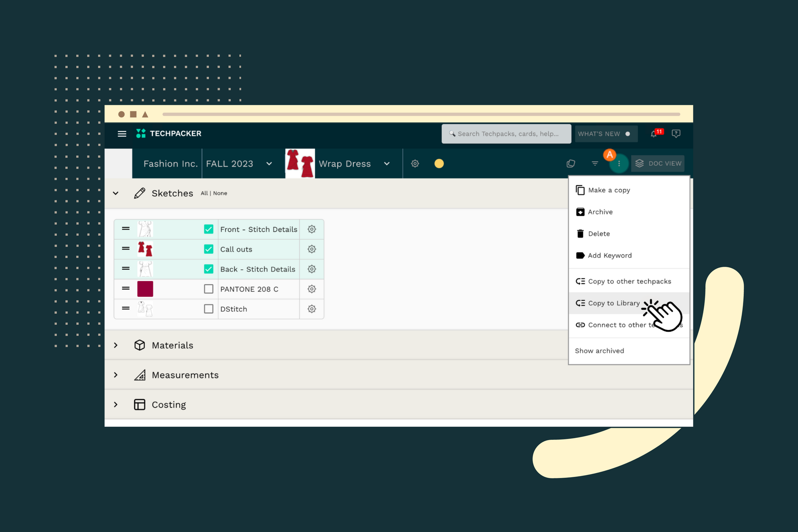Click the Copy to other techpacks icon

click(x=580, y=281)
